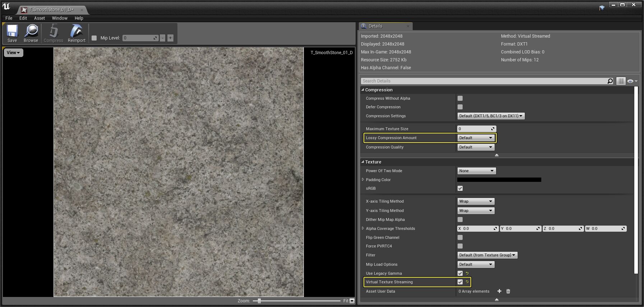This screenshot has height=307, width=644.
Task: Reset Virtual Texture Streaming to default
Action: [467, 282]
